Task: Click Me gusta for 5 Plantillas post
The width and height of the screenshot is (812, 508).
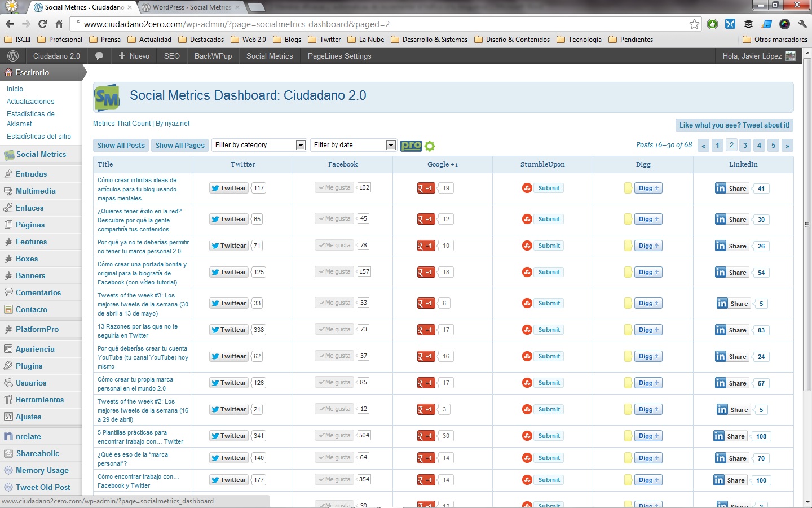Action: coord(334,435)
